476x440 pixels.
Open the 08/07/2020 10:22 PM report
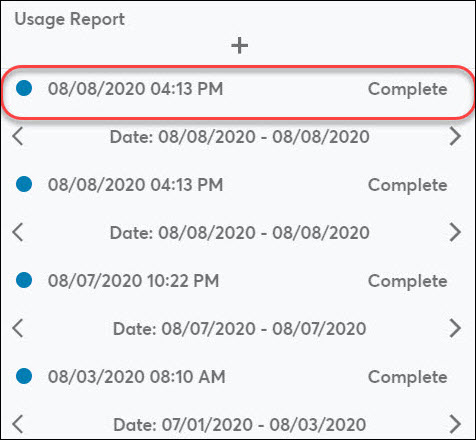133,281
